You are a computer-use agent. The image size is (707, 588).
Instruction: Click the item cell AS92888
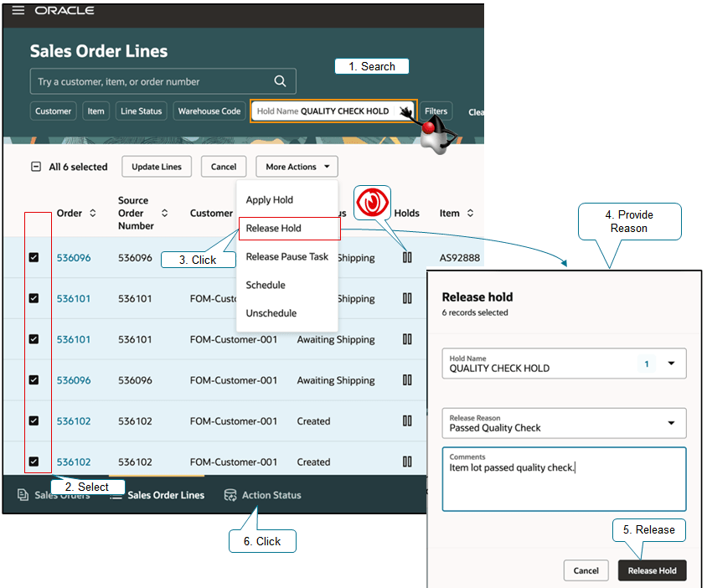pyautogui.click(x=459, y=257)
